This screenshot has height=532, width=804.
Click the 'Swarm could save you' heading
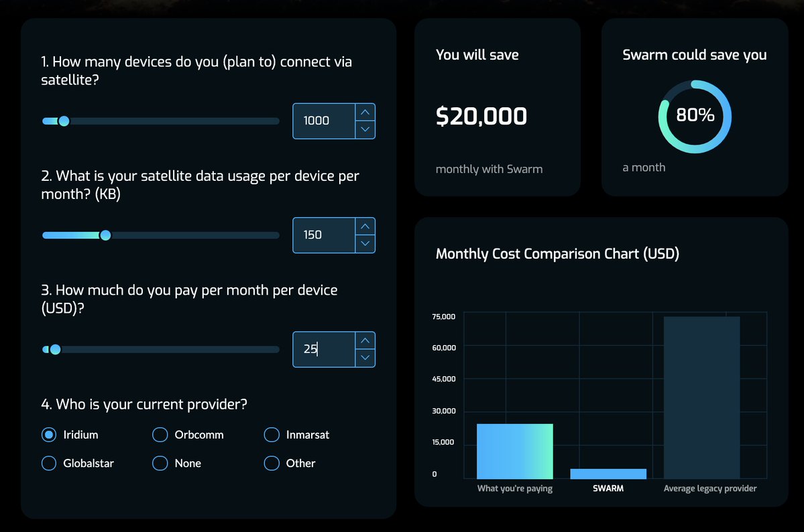click(x=694, y=55)
